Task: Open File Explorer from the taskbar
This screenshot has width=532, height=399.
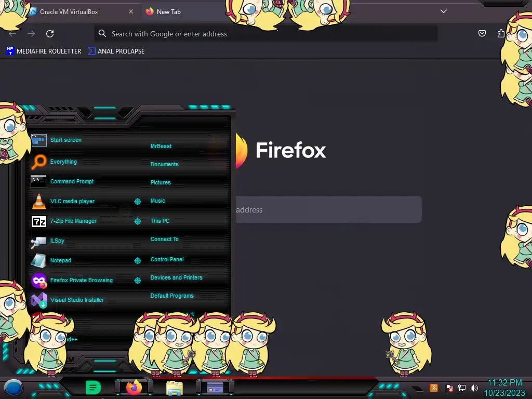Action: 175,388
